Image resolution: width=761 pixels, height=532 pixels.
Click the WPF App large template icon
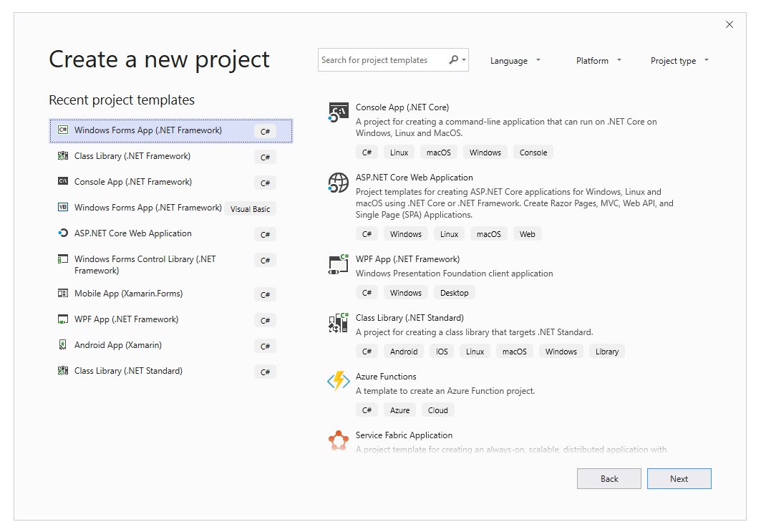pyautogui.click(x=339, y=264)
